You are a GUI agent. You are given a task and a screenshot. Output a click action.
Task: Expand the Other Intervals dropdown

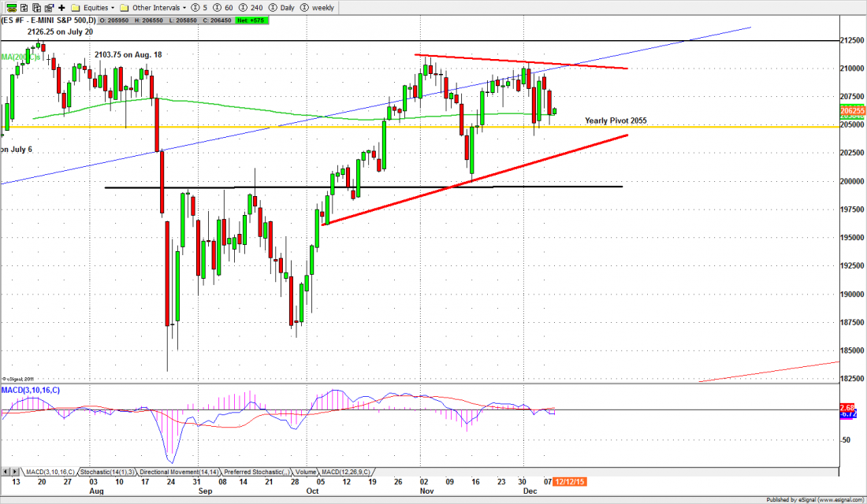[184, 7]
